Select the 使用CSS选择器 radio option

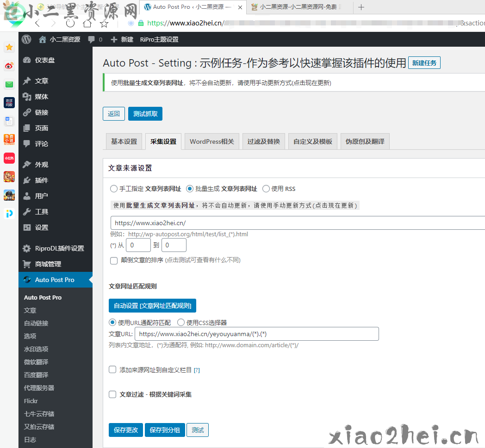(181, 323)
